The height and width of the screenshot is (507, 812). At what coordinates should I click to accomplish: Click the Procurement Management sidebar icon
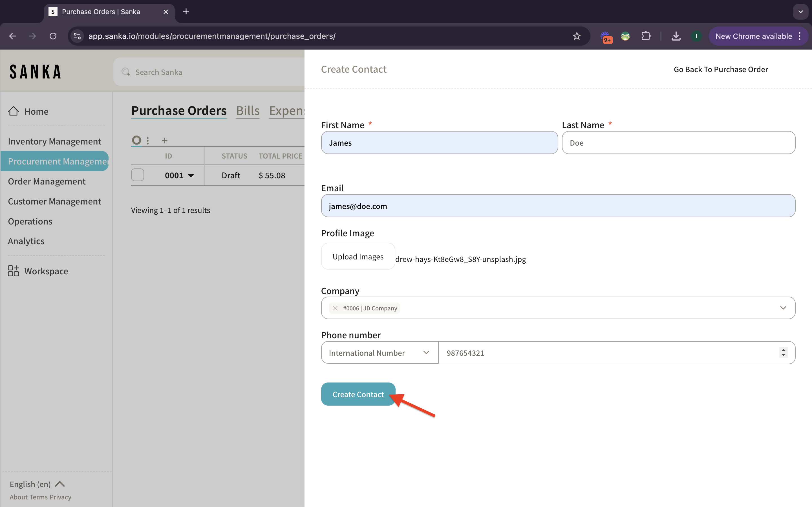[57, 161]
